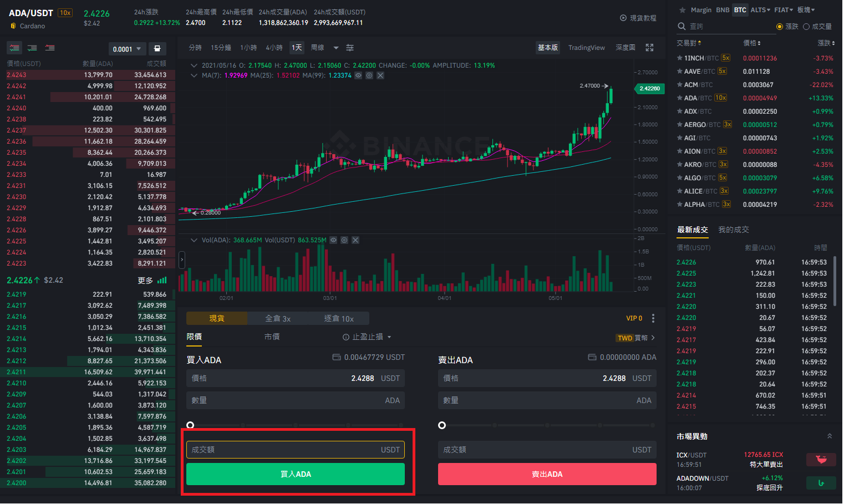The width and height of the screenshot is (844, 504).
Task: Collapse the OHLC candle info line chevron
Action: point(194,65)
